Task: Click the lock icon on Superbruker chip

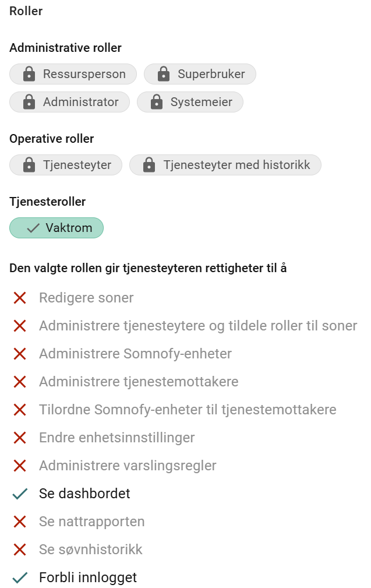Action: (x=164, y=74)
